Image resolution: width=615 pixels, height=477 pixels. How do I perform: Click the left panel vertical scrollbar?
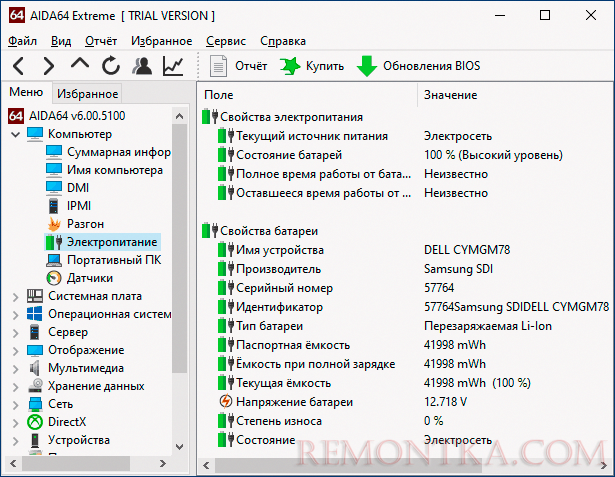click(x=180, y=250)
